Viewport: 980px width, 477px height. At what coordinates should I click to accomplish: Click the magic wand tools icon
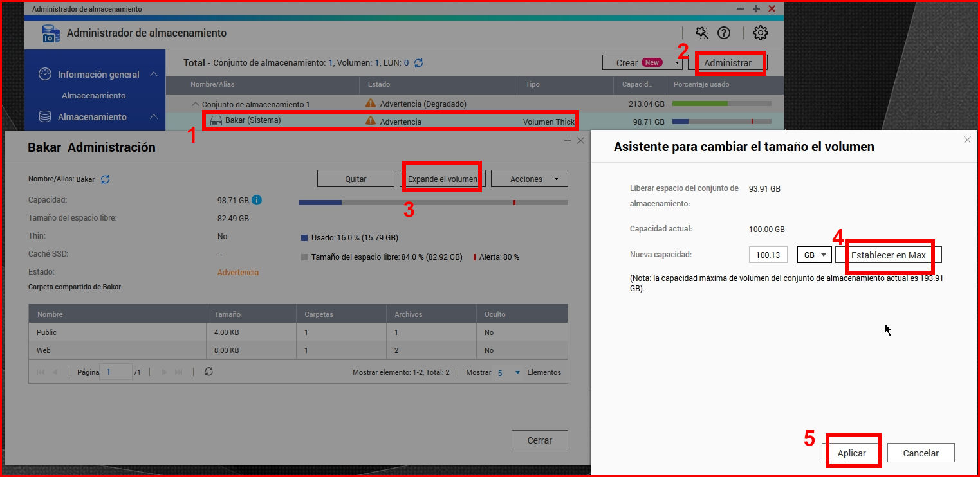click(x=702, y=33)
